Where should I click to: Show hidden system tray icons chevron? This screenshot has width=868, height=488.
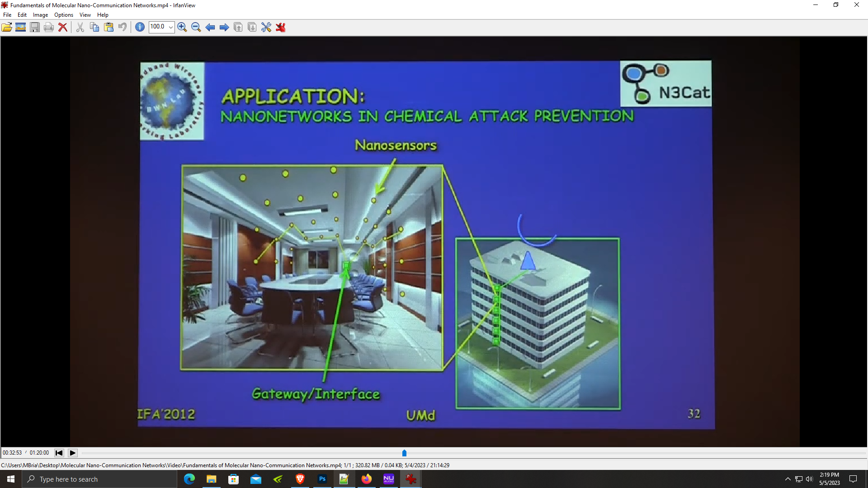(x=788, y=479)
